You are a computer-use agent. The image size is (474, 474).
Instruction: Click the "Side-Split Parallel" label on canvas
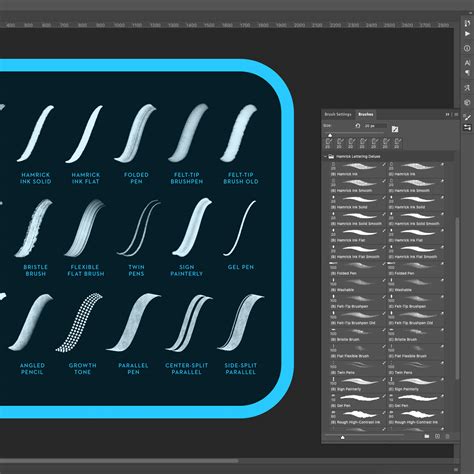tap(241, 369)
